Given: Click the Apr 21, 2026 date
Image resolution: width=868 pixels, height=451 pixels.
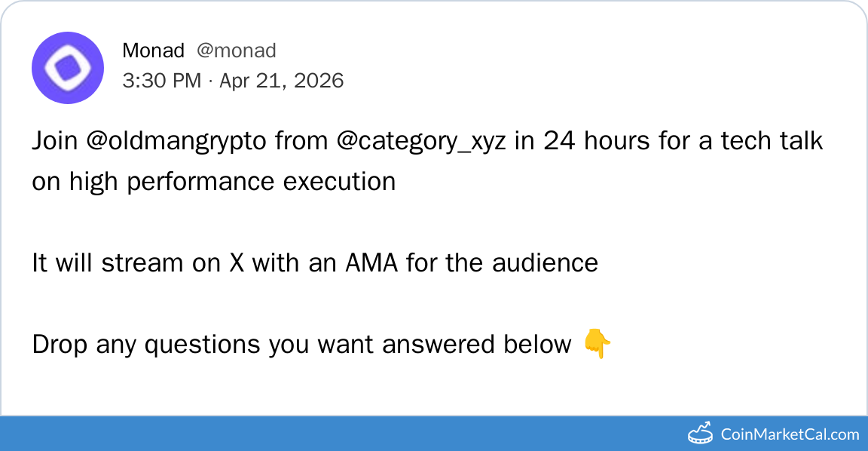Looking at the screenshot, I should 281,81.
